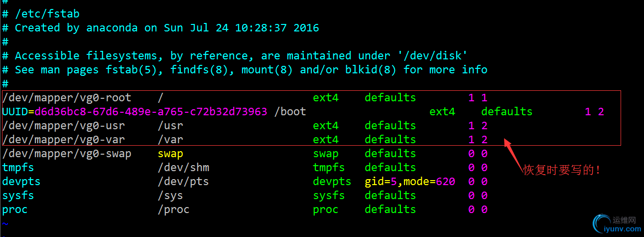Image resolution: width=644 pixels, height=237 pixels.
Task: Click the '0 0' values on vg0-swap row
Action: (x=478, y=154)
